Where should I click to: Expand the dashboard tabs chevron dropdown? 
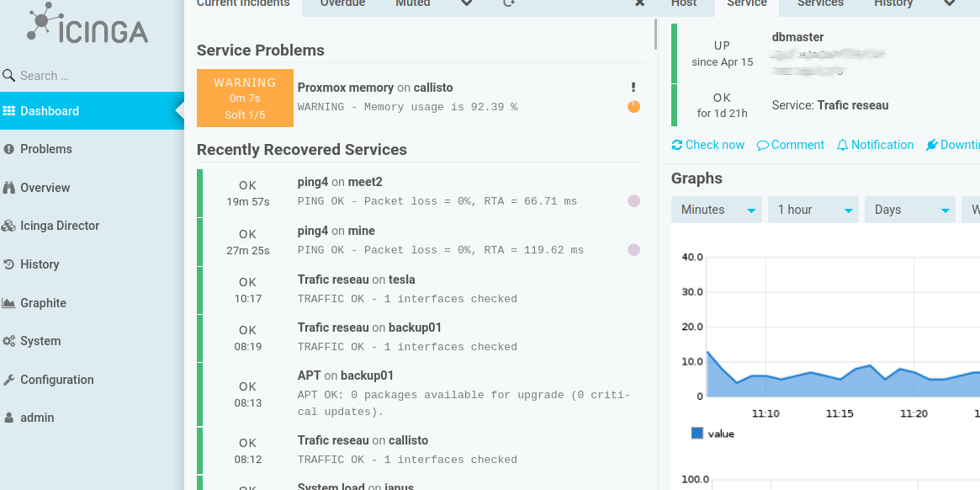tap(467, 3)
